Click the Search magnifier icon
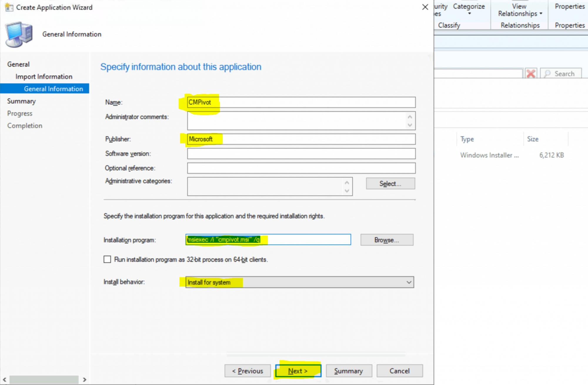Viewport: 588px width, 385px height. point(548,73)
